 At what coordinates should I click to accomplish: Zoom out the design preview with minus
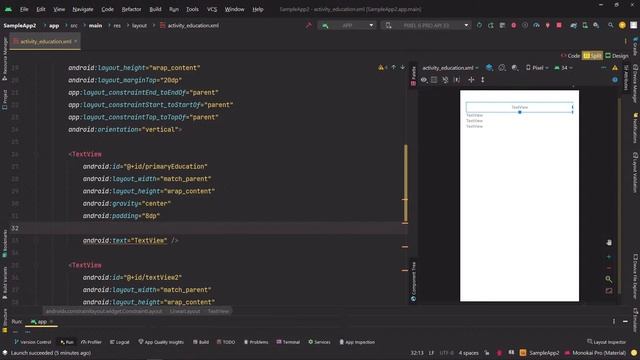[609, 268]
